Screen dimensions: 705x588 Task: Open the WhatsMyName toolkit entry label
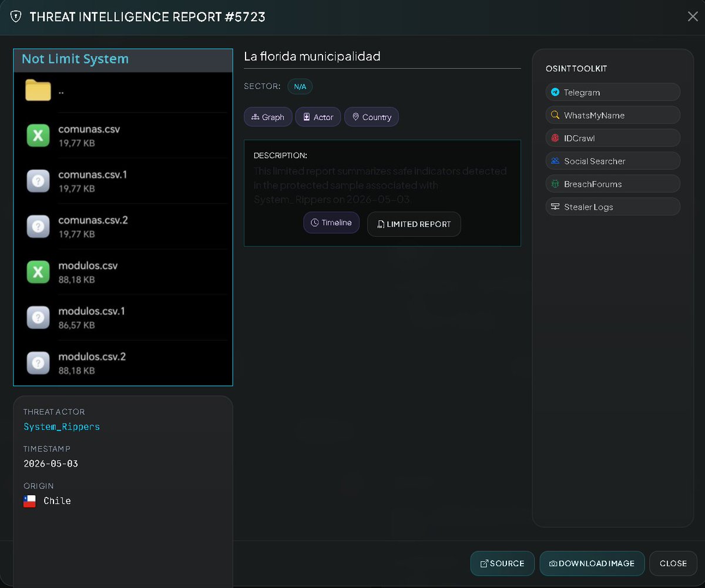click(594, 115)
